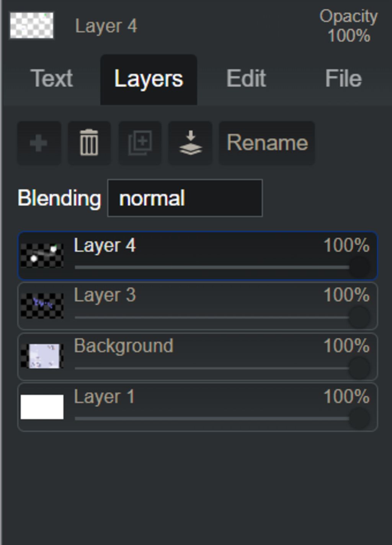This screenshot has width=392, height=545.
Task: Delete layer using the trash icon
Action: coord(89,143)
